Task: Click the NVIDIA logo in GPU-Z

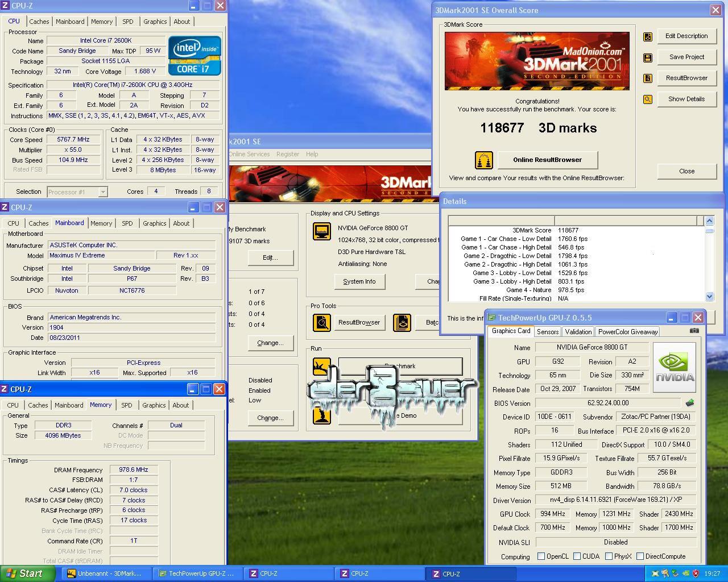Action: pos(675,367)
